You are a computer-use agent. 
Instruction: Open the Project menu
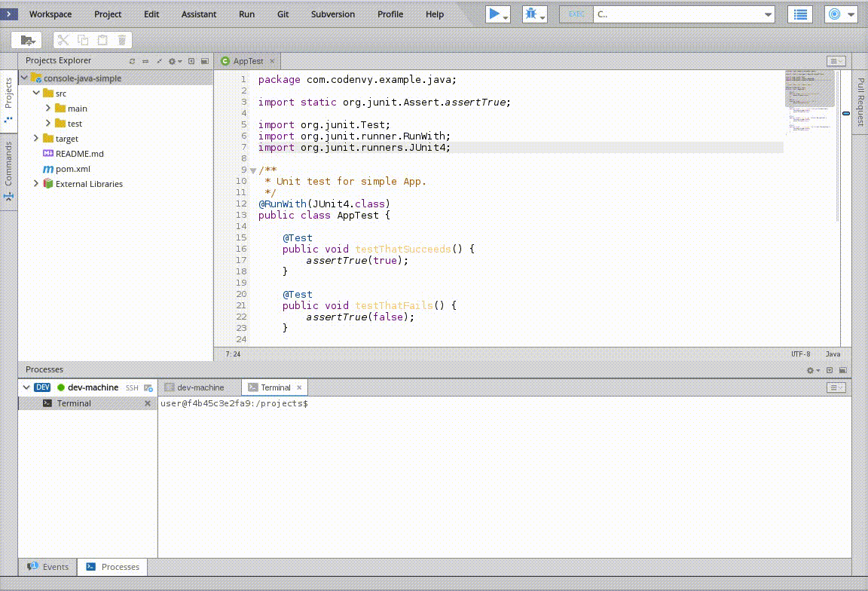click(108, 14)
